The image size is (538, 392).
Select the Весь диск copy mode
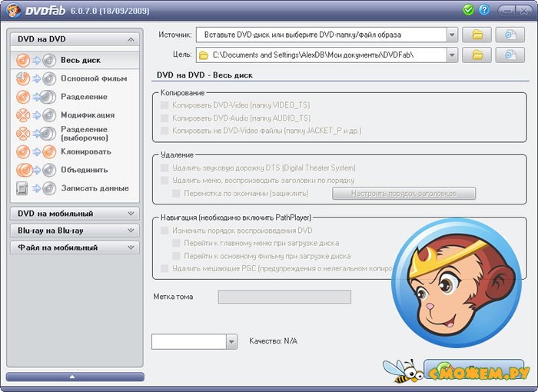[75, 61]
